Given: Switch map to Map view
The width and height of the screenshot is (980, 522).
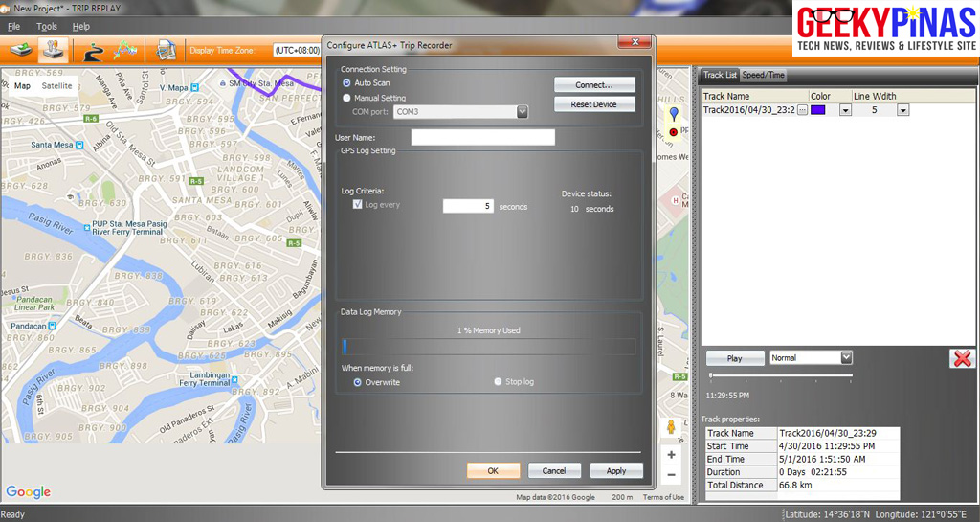Looking at the screenshot, I should 23,85.
